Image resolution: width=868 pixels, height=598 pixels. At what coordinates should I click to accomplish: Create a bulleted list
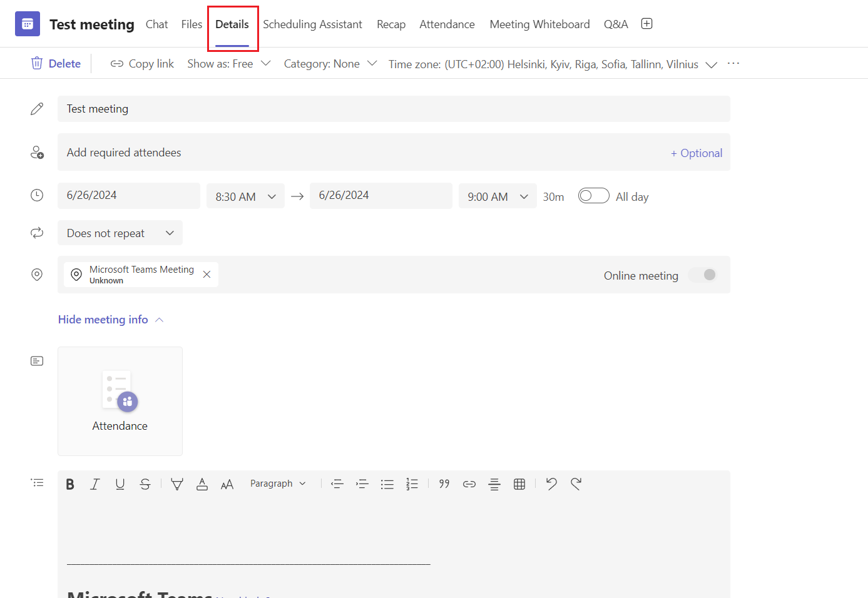point(387,484)
